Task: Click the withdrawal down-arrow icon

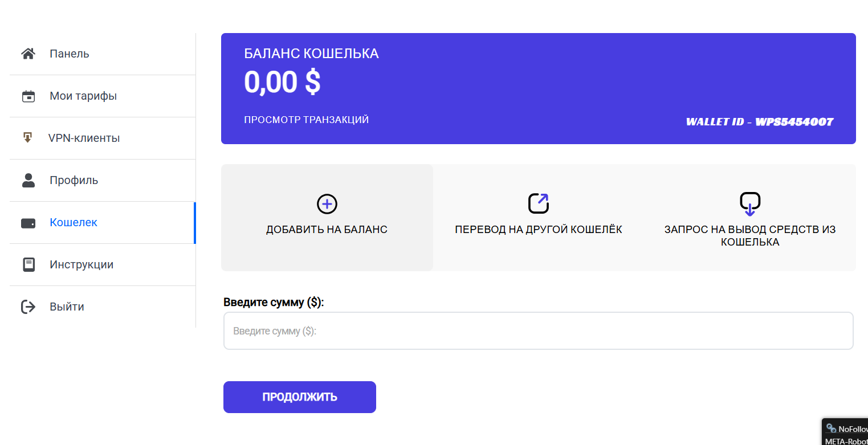Action: (x=750, y=204)
